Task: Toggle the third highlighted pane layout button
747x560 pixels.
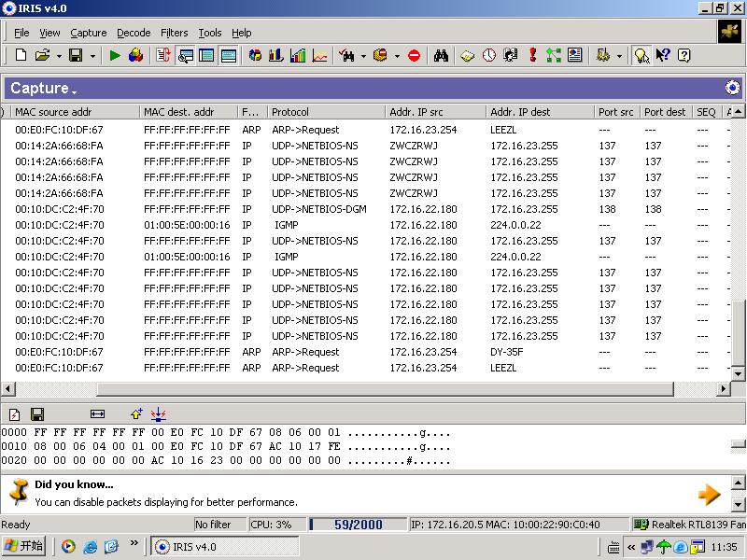Action: point(228,56)
